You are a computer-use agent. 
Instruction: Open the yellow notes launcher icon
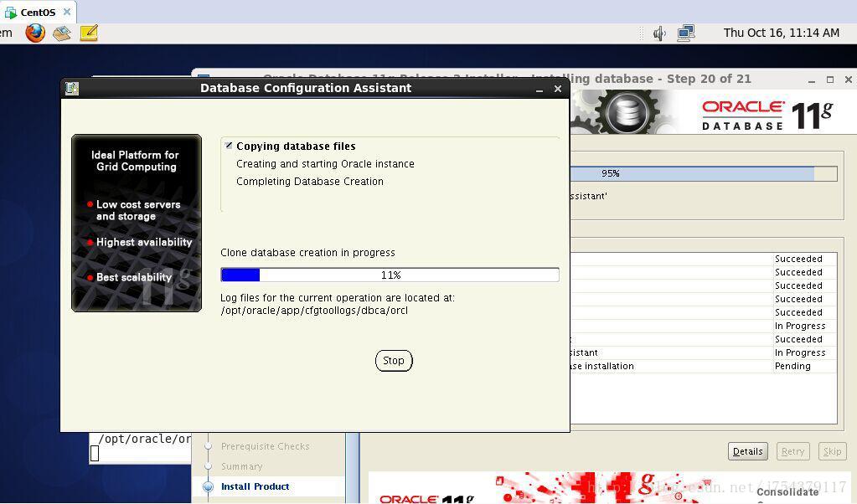click(89, 33)
